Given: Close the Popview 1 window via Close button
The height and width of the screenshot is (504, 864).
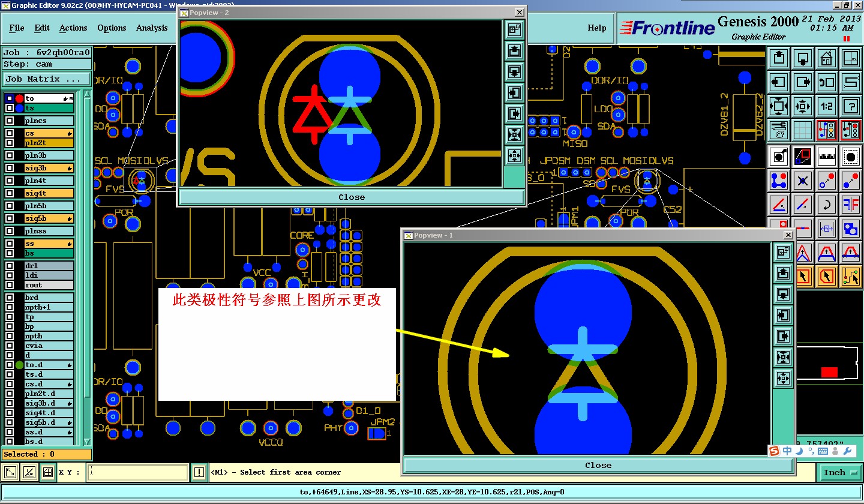Looking at the screenshot, I should 598,465.
